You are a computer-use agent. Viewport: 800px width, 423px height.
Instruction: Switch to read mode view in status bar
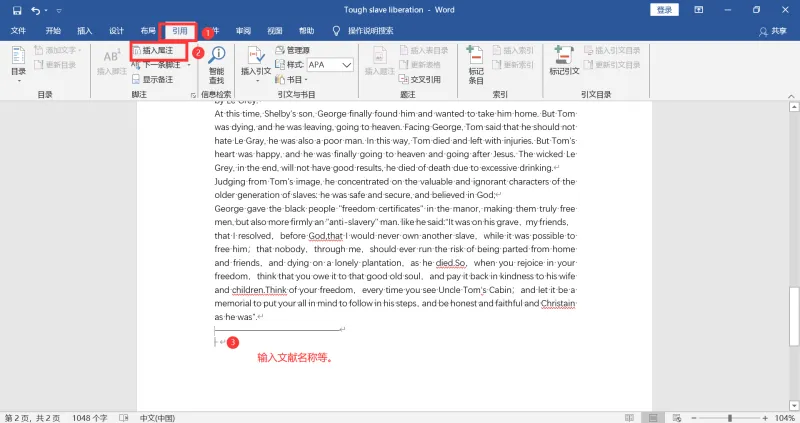pyautogui.click(x=630, y=418)
